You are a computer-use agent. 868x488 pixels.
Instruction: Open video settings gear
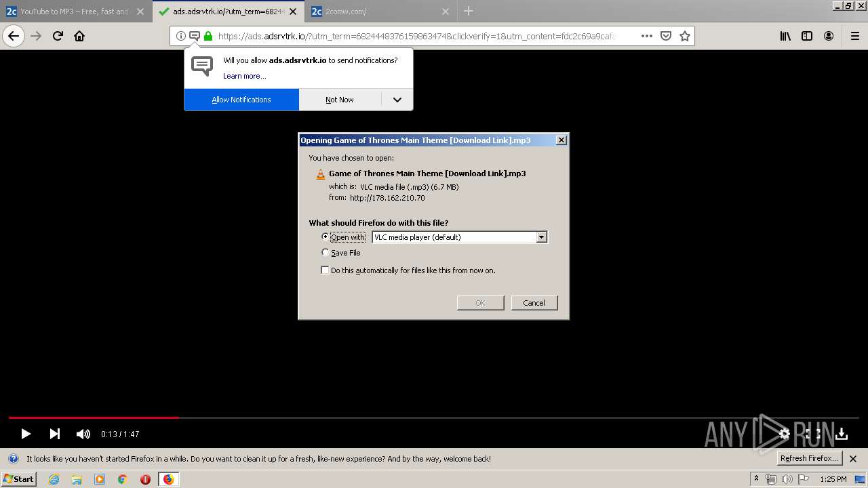(x=784, y=434)
